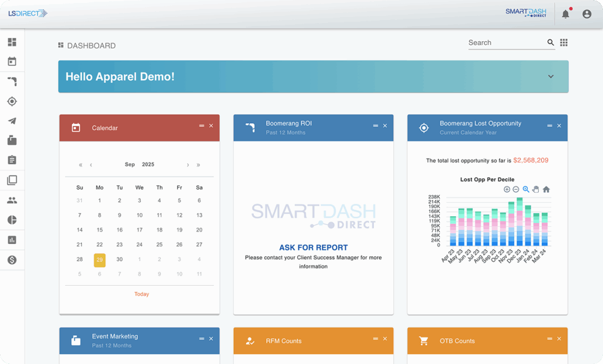Open the user account profile icon
603x364 pixels.
587,14
